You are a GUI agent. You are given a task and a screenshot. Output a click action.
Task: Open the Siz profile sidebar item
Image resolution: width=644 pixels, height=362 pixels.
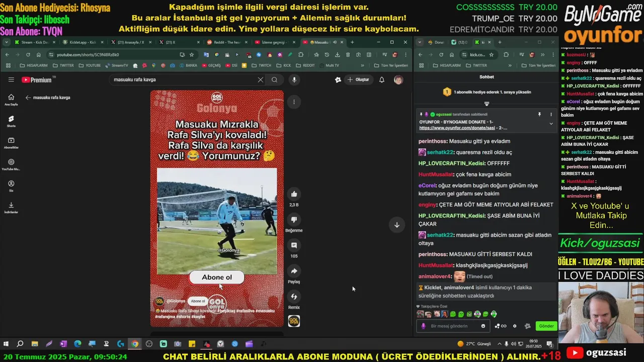(x=11, y=186)
